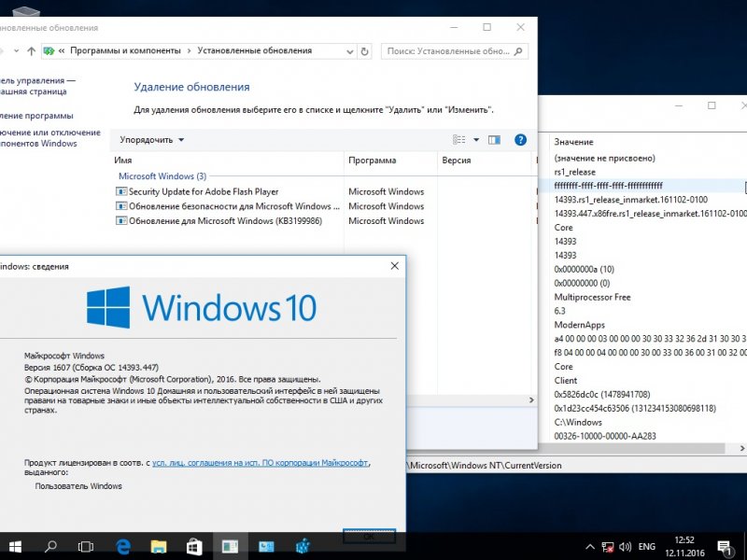Open control panel home page sidebar link
The image size is (747, 560).
point(37,86)
